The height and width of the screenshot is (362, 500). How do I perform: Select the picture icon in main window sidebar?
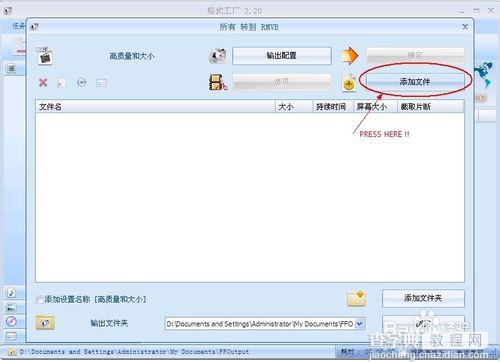click(x=11, y=307)
